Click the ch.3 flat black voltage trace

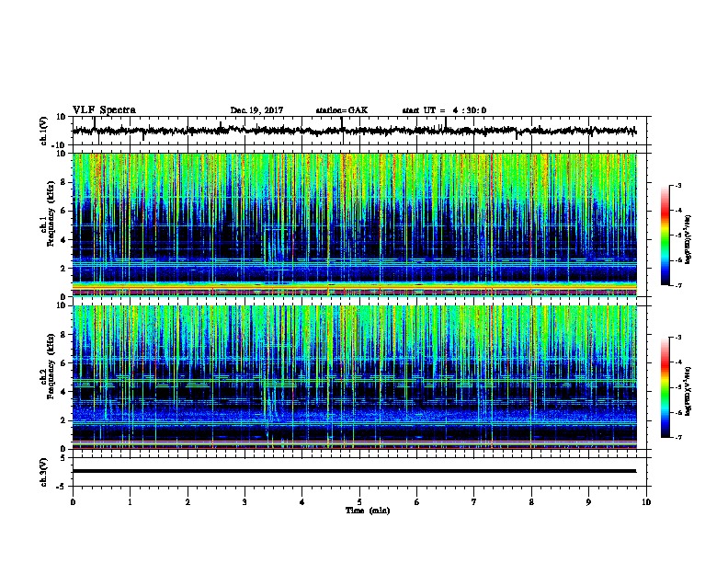click(354, 471)
